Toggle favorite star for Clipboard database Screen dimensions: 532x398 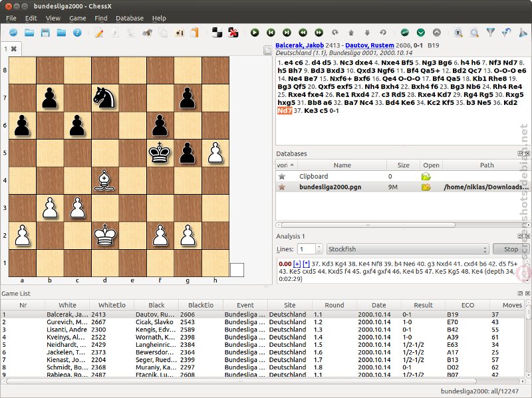tap(281, 176)
